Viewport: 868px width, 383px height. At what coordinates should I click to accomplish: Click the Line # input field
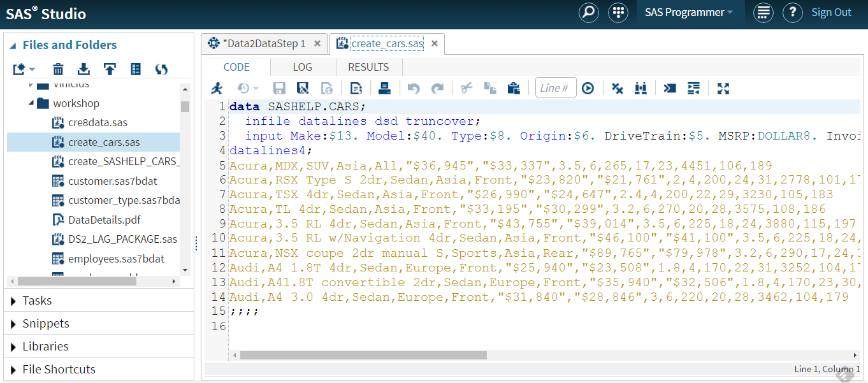coord(556,89)
